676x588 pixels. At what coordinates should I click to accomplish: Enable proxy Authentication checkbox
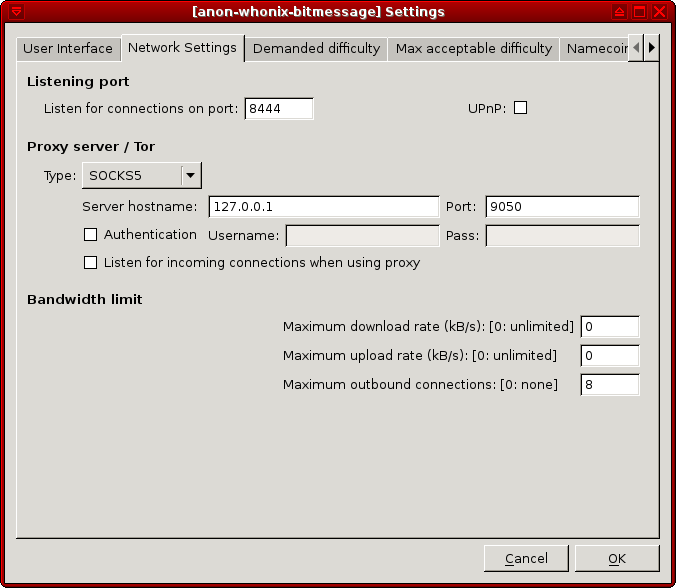pos(91,235)
